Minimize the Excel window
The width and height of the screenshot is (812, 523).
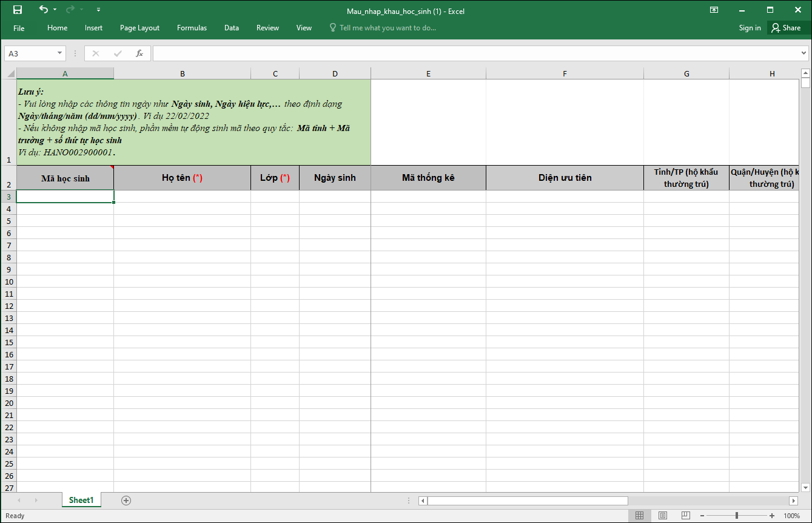coord(742,10)
